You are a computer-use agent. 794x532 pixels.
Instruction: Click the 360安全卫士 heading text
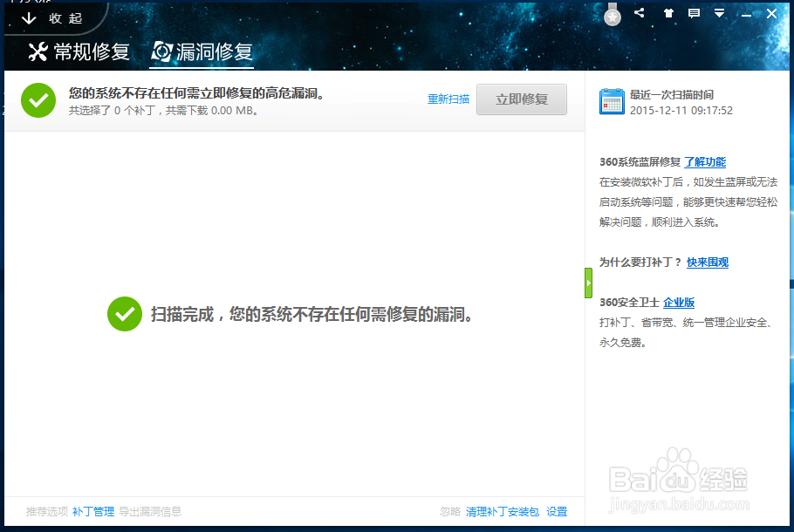(629, 302)
